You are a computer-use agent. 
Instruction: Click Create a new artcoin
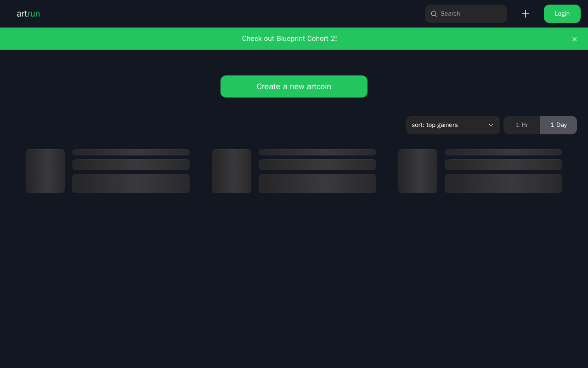(x=294, y=86)
